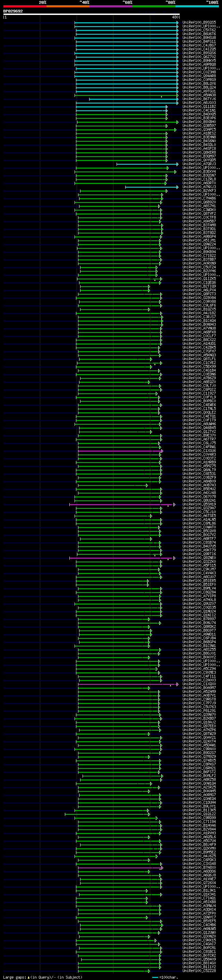Viewport: 222px width, 980px height.
Task: Click label UniRef100_B0KAH5
Action: (199, 791)
